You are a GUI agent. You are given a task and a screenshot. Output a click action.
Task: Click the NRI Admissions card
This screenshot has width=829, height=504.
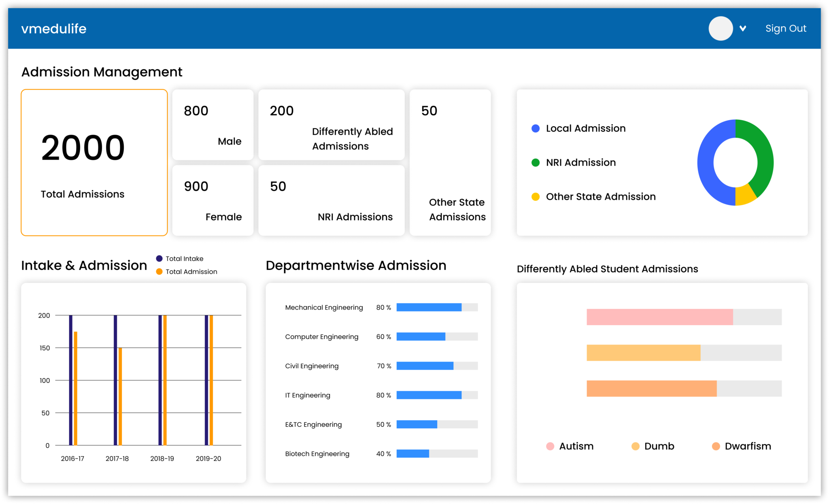(331, 200)
